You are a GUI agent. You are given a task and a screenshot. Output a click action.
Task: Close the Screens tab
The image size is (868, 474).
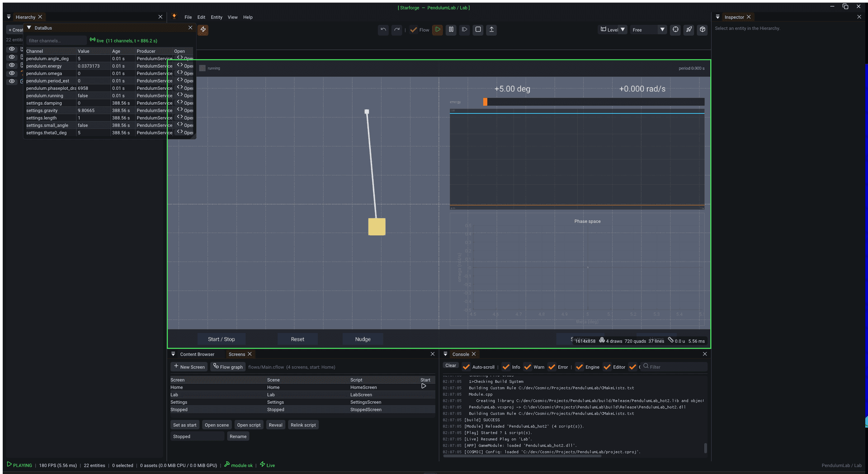(x=250, y=354)
